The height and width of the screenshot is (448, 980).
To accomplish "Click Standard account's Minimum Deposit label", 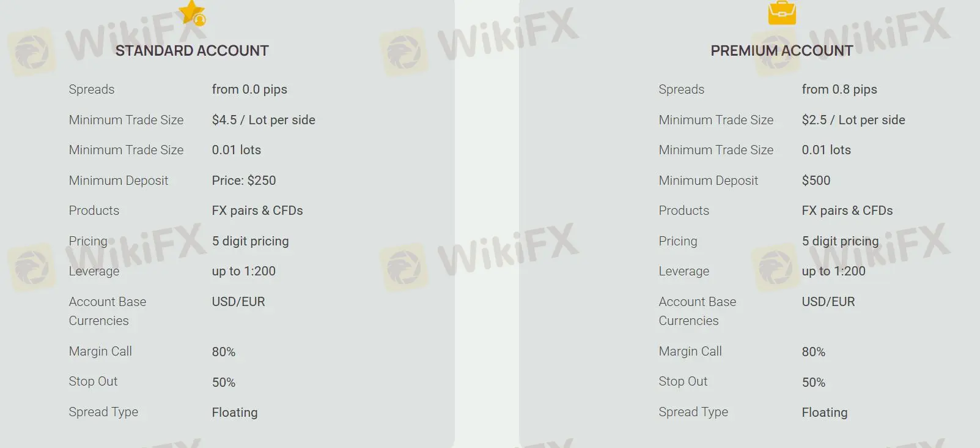I will click(x=119, y=181).
